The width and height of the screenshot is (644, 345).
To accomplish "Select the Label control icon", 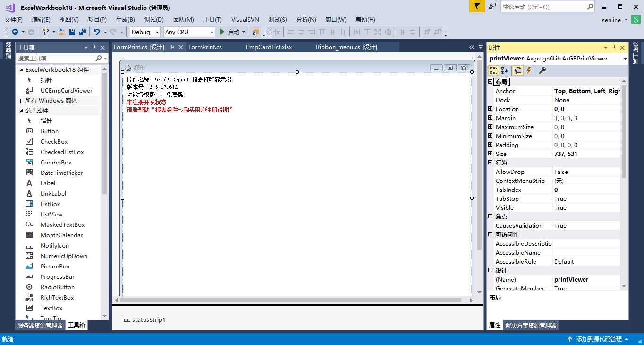I will (29, 183).
